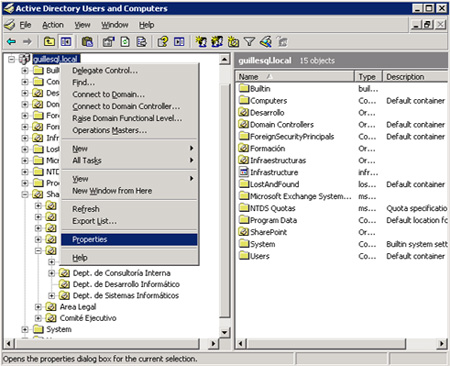Open the File menu
The image size is (450, 366).
25,25
